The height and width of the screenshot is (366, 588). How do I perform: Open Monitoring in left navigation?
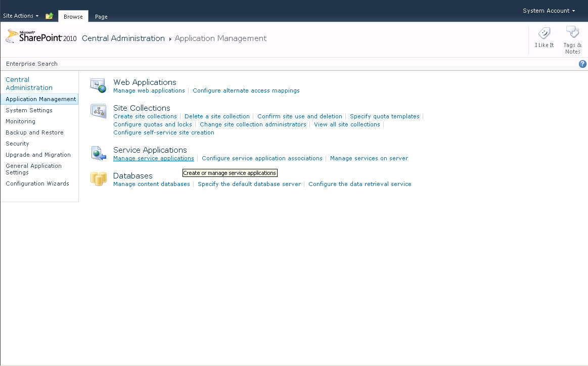pyautogui.click(x=20, y=121)
